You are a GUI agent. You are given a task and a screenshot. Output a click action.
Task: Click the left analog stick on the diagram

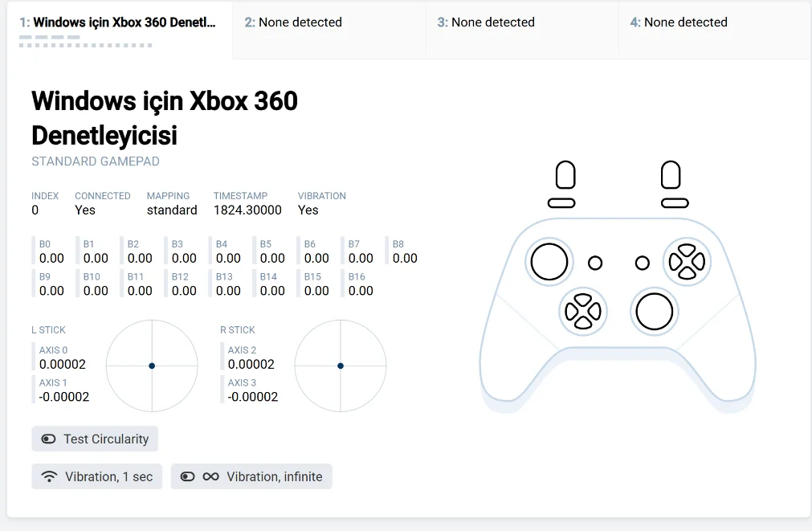(549, 262)
